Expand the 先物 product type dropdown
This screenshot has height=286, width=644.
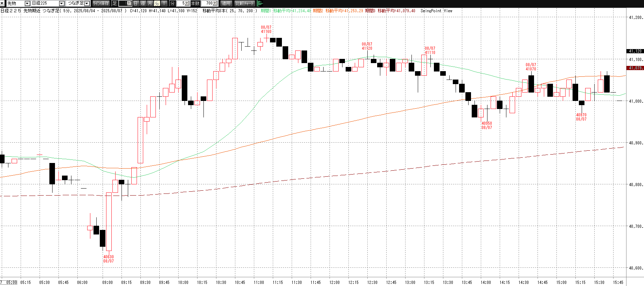pos(27,4)
